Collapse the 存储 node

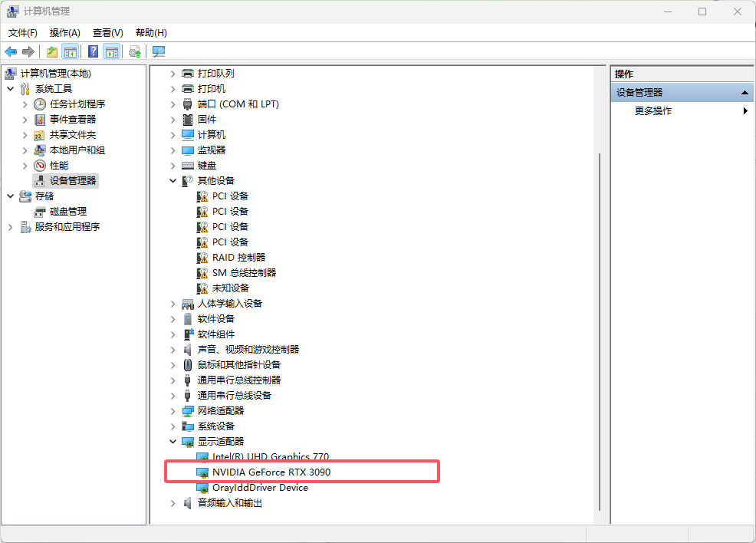(11, 196)
